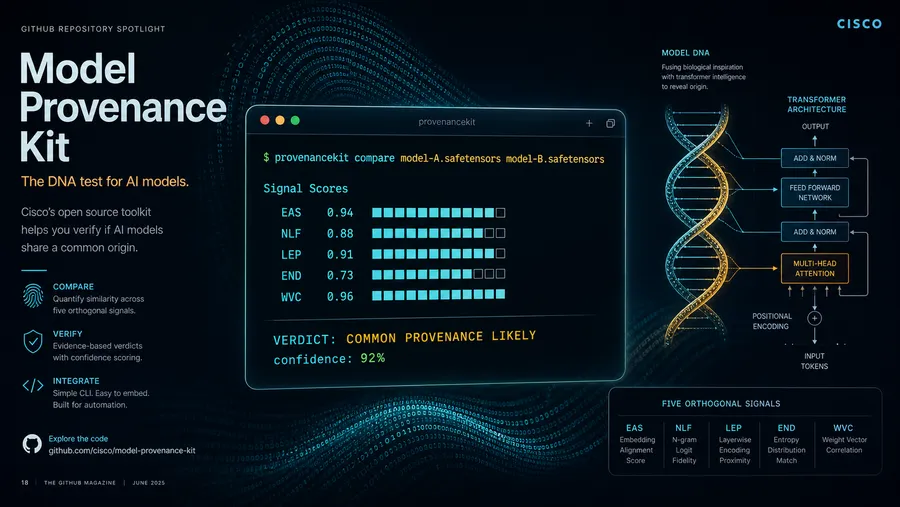900x507 pixels.
Task: Click the plus new-tab icon in terminal
Action: pyautogui.click(x=589, y=123)
